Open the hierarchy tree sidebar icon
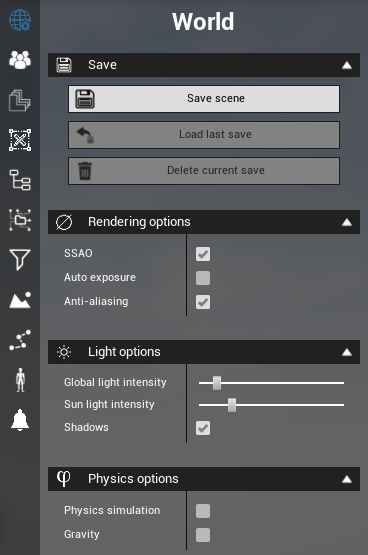 click(20, 180)
